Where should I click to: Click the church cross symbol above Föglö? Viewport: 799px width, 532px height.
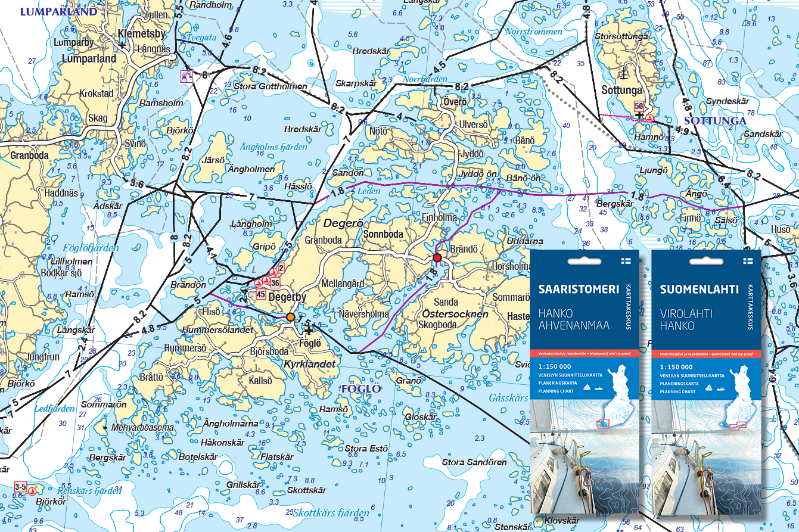(x=309, y=329)
